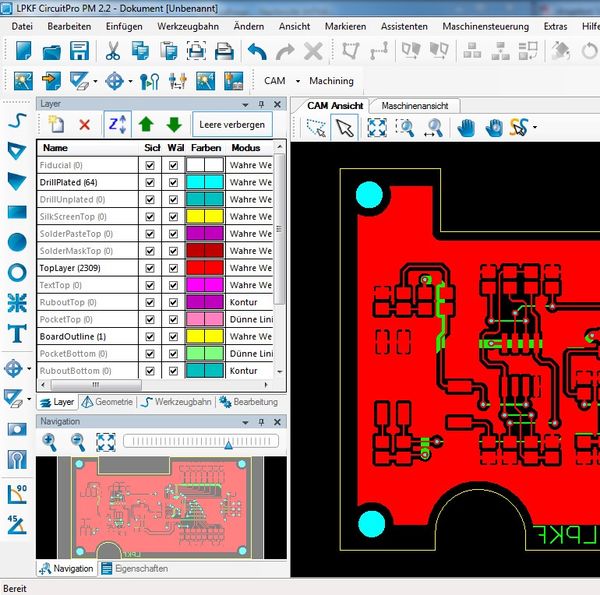600x595 pixels.
Task: Switch to the Maschinenansicht tab
Action: [414, 105]
